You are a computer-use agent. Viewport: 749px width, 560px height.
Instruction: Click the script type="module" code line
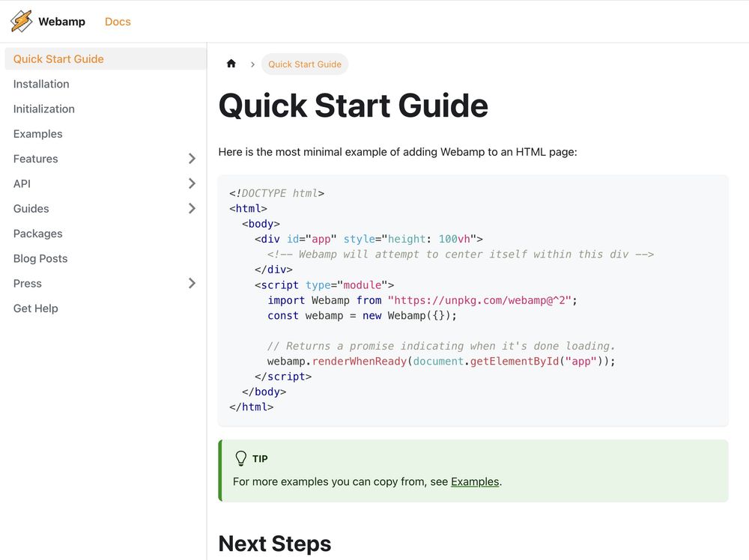click(x=324, y=285)
